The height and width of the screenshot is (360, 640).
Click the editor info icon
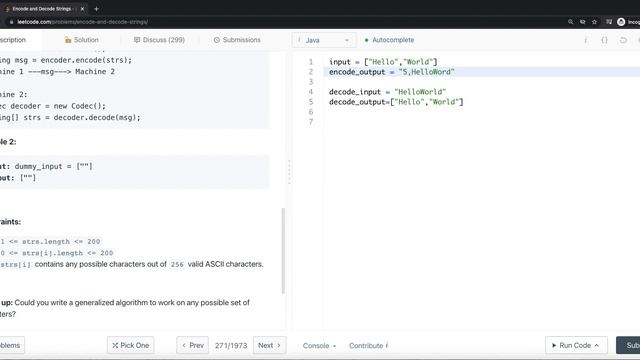[586, 40]
